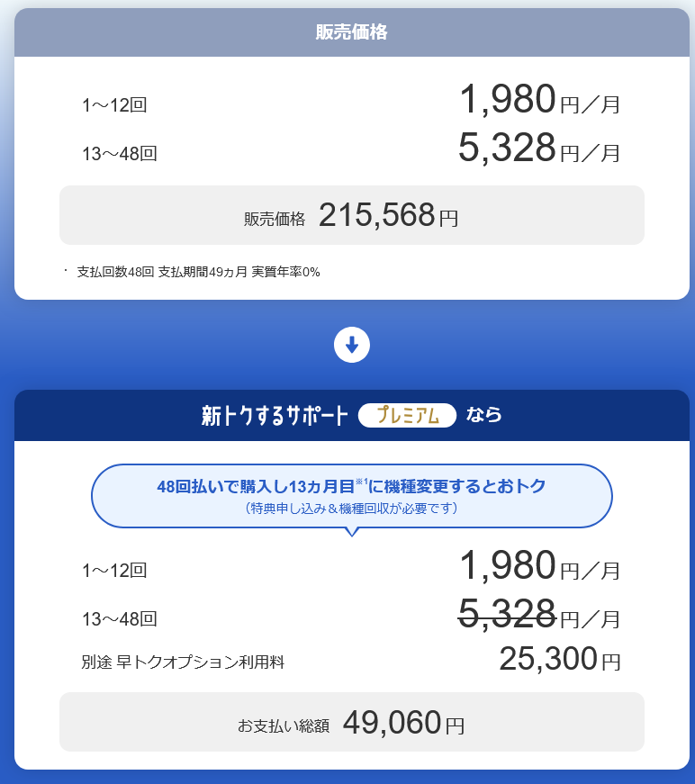Click 1〜12回 label in the プレミアム card
This screenshot has width=695, height=784.
tap(114, 570)
